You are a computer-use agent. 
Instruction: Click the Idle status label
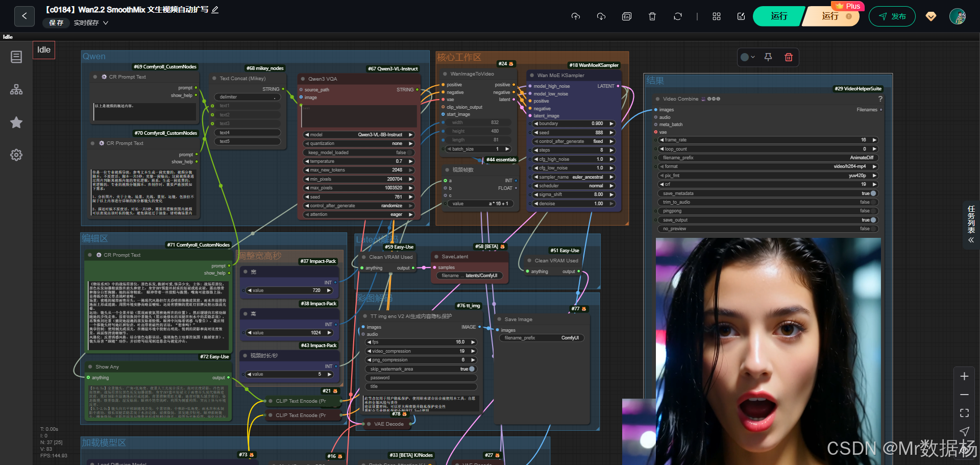point(44,50)
